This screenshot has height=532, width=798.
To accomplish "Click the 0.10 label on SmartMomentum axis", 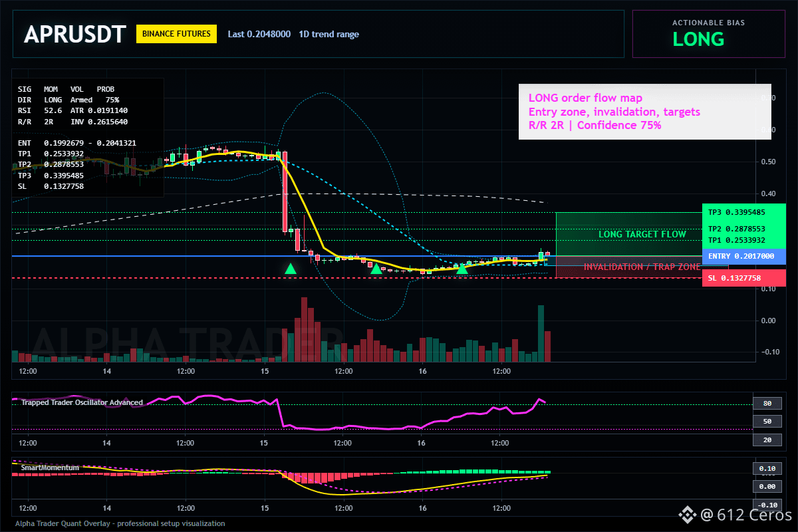I will click(x=767, y=468).
